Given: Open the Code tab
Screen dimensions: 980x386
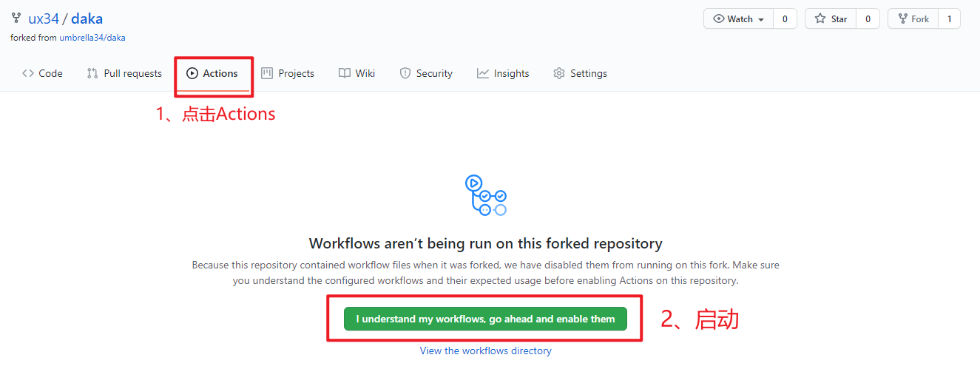Looking at the screenshot, I should point(42,73).
